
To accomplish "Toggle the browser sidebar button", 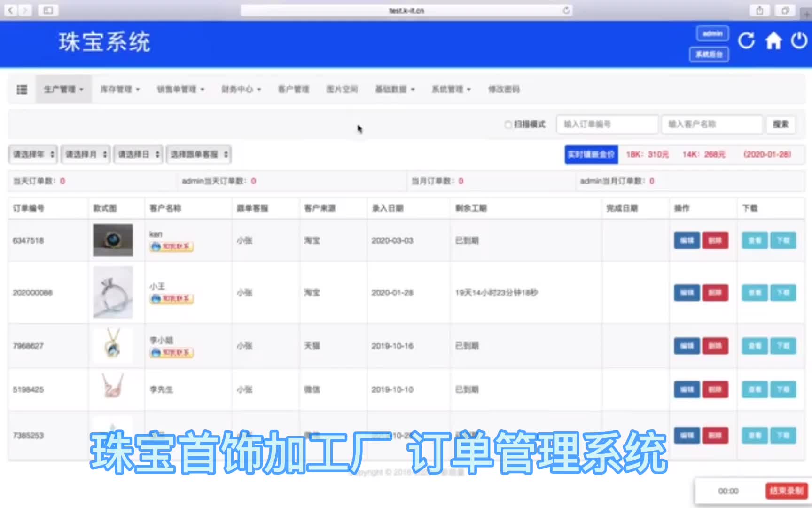I will pyautogui.click(x=48, y=10).
